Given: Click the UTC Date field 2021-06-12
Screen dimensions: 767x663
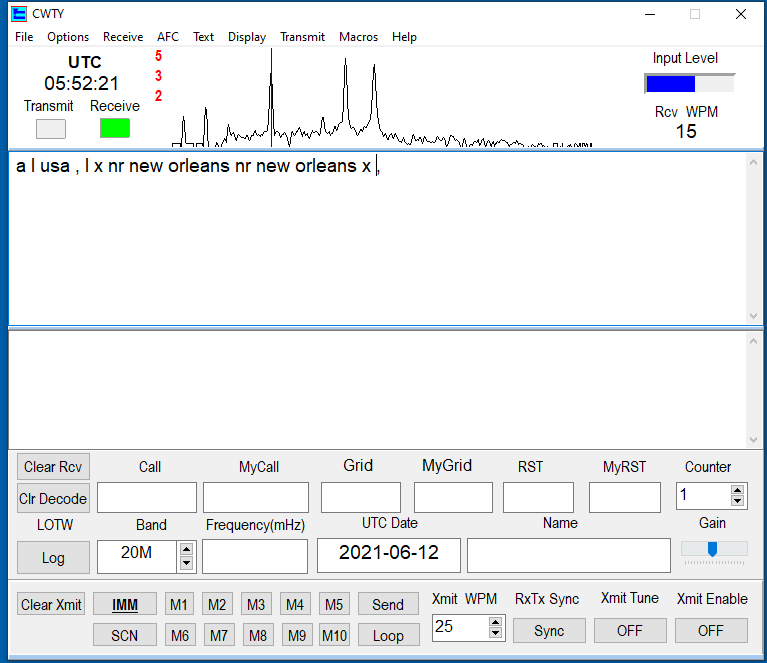Looking at the screenshot, I should [389, 555].
